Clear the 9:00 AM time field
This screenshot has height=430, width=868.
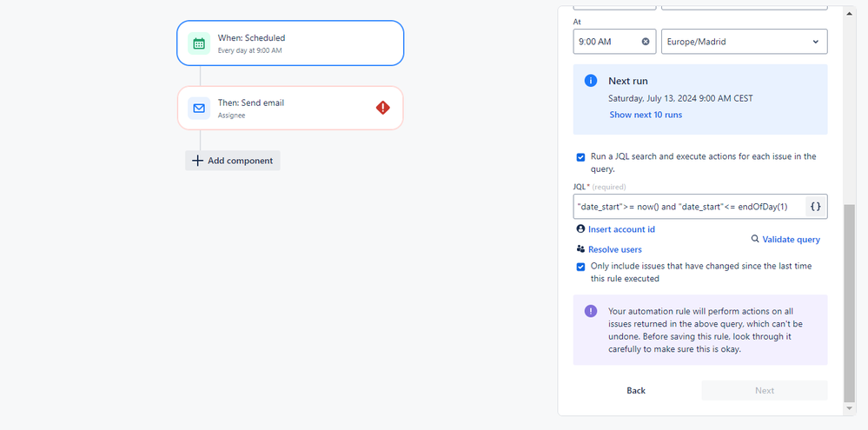point(646,42)
